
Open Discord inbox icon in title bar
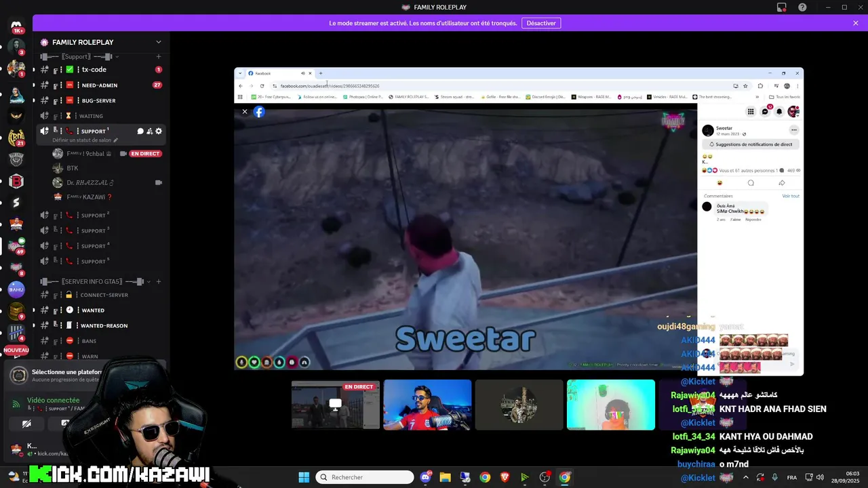[782, 7]
